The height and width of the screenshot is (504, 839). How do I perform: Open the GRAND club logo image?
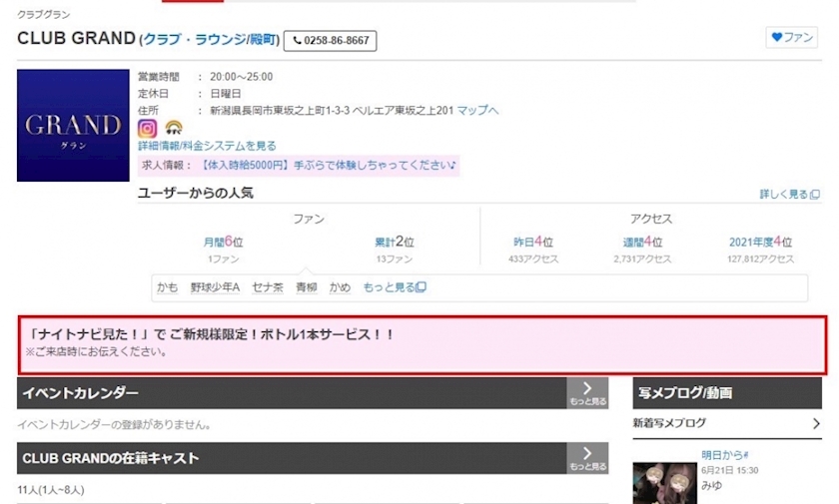point(73,125)
